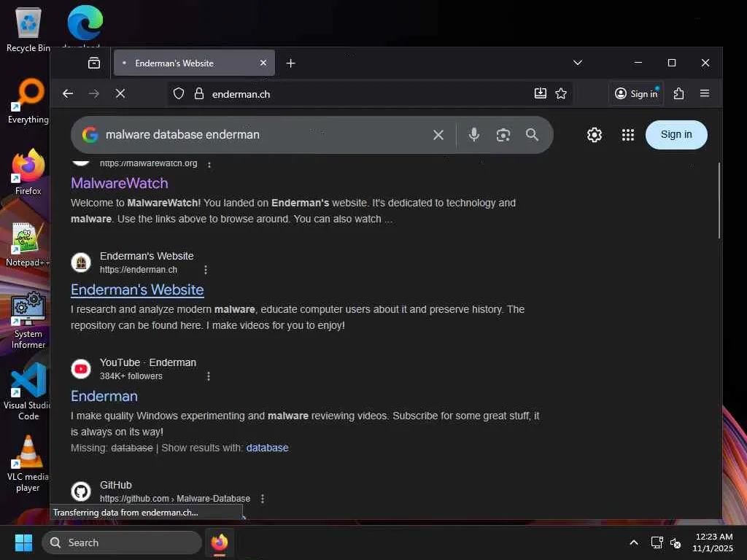
Task: Expand the list all tabs chevron
Action: [578, 63]
